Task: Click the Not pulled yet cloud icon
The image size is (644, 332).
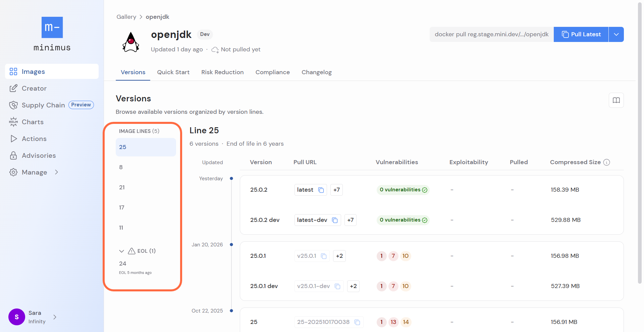Action: (215, 50)
